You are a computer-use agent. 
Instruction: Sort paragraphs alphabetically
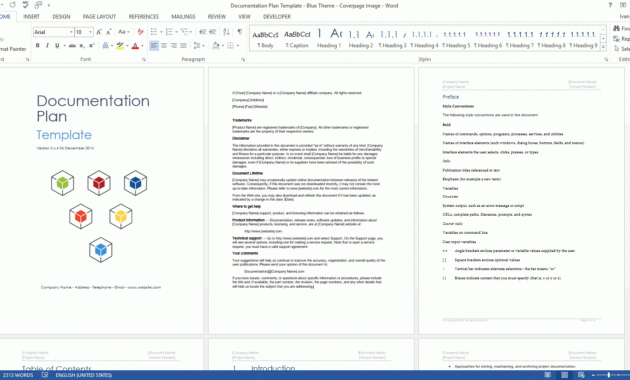click(226, 32)
